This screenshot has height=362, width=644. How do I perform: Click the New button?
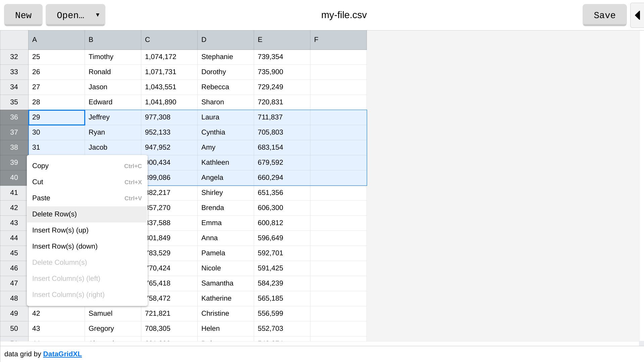coord(23,15)
